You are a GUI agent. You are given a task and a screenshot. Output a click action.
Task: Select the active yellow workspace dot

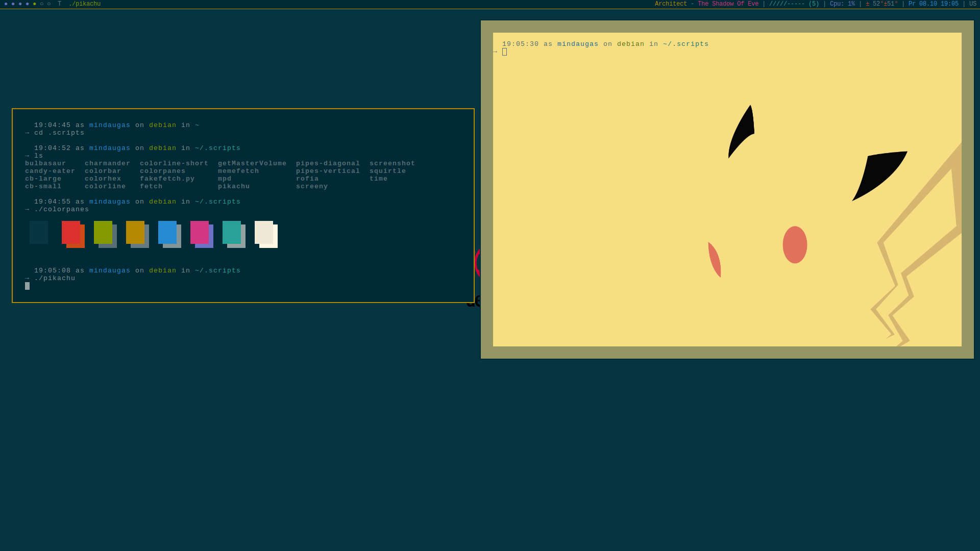(x=35, y=4)
